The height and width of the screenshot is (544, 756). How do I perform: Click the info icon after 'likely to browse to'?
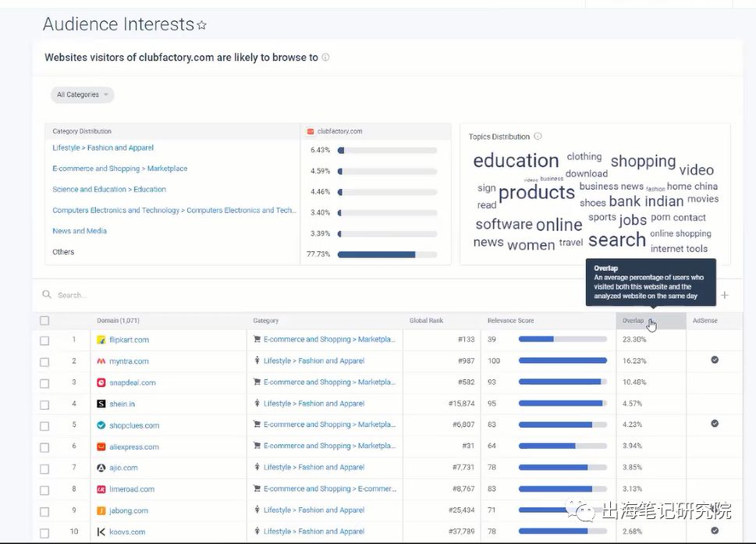pyautogui.click(x=325, y=58)
